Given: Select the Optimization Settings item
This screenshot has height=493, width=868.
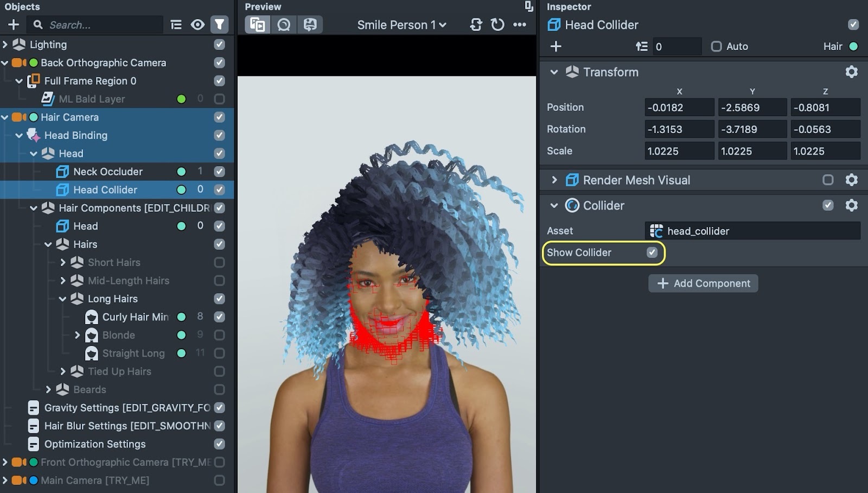Looking at the screenshot, I should click(x=95, y=444).
